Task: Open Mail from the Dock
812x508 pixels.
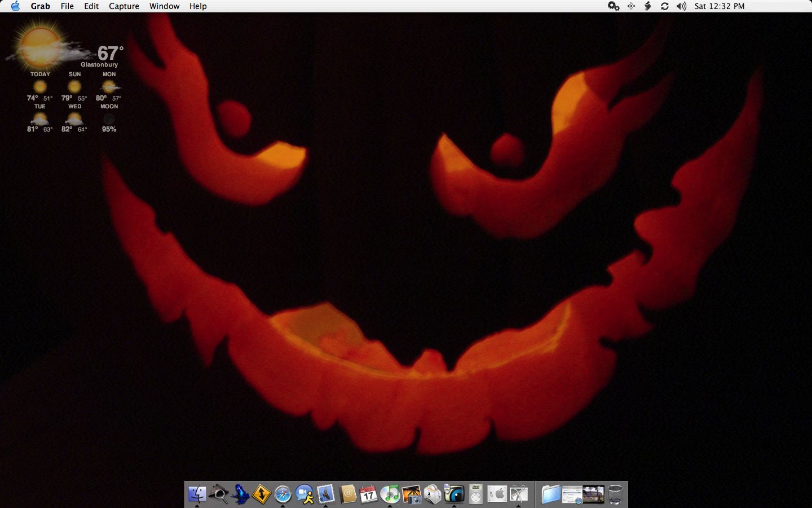Action: coord(326,494)
